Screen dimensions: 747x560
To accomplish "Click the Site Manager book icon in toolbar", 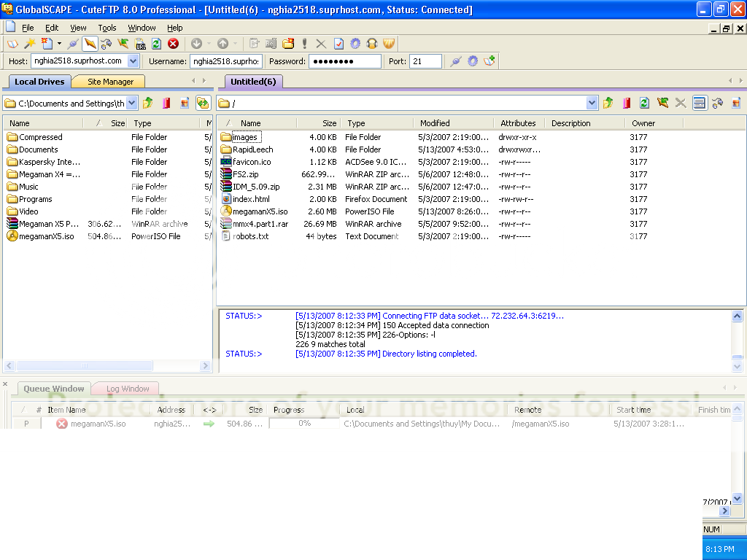I will (x=12, y=44).
